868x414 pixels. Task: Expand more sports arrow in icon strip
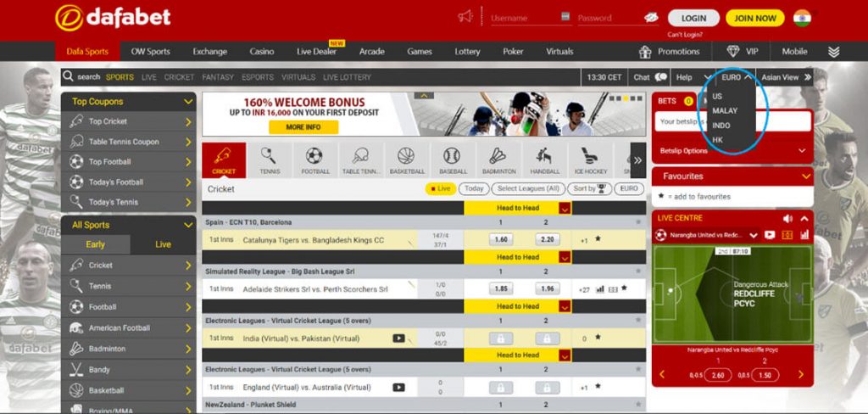click(637, 160)
